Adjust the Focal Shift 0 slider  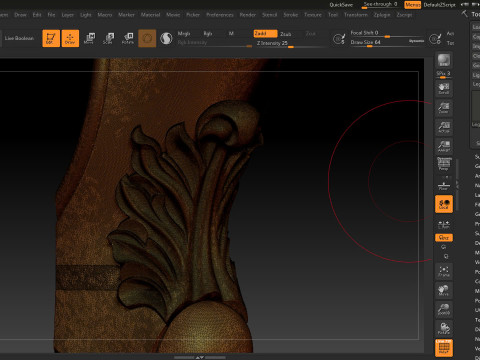(x=387, y=33)
